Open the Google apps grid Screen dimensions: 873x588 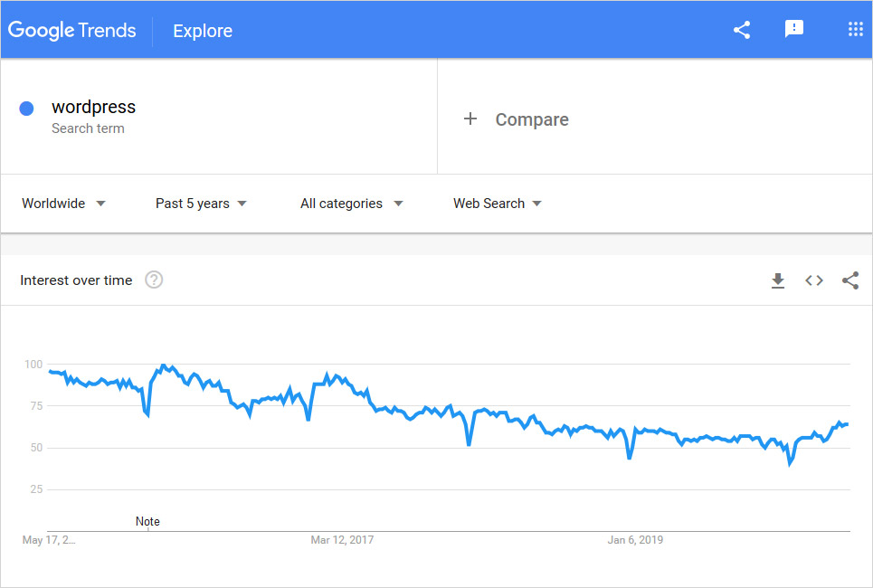coord(855,30)
